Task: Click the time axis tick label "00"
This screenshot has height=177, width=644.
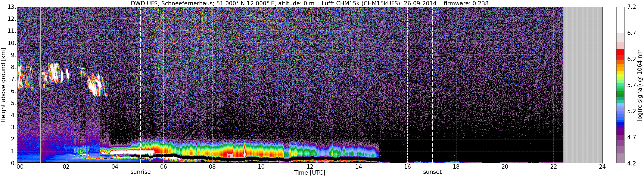Action: (x=20, y=167)
